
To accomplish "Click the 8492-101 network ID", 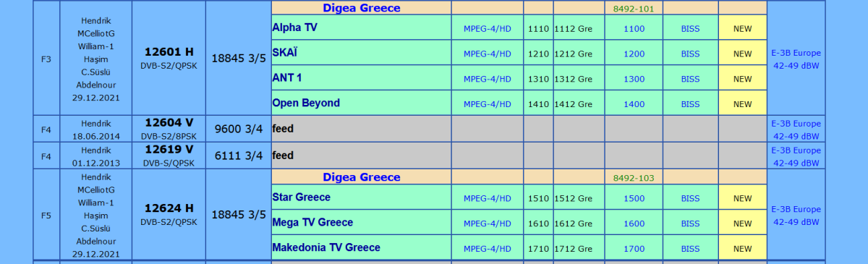I will point(633,9).
